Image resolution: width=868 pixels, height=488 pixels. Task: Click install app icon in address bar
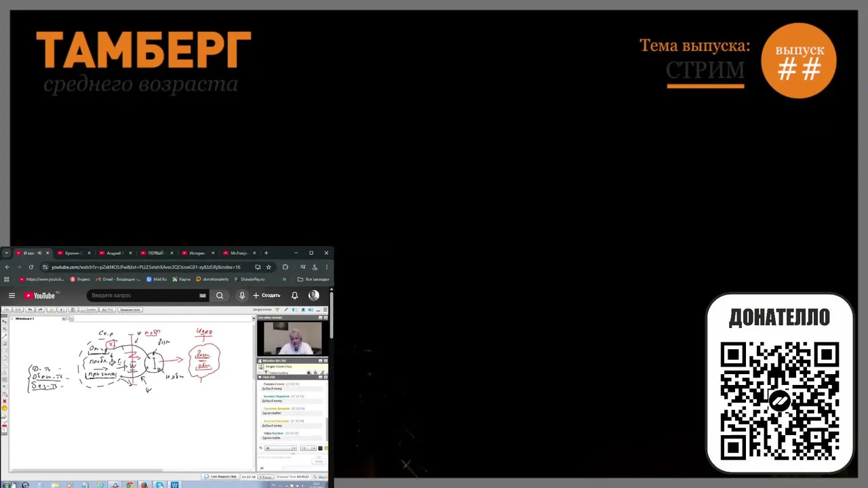pyautogui.click(x=258, y=267)
